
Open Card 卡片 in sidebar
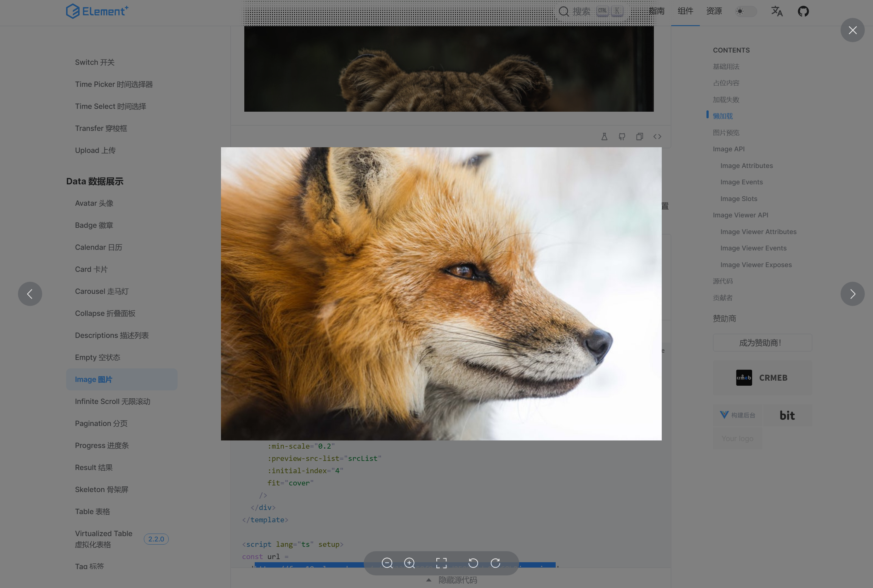point(91,269)
